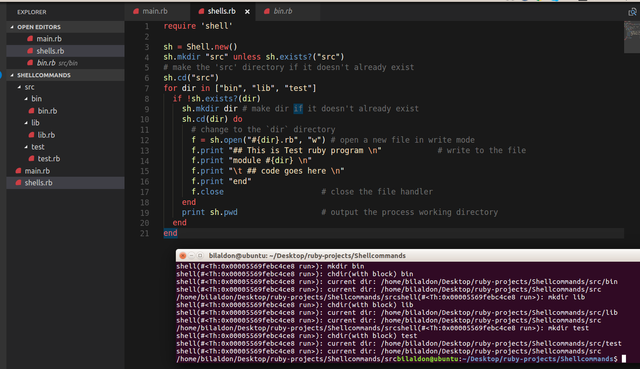Click the terminal prompt cursor block
The image size is (640, 369).
pyautogui.click(x=624, y=359)
